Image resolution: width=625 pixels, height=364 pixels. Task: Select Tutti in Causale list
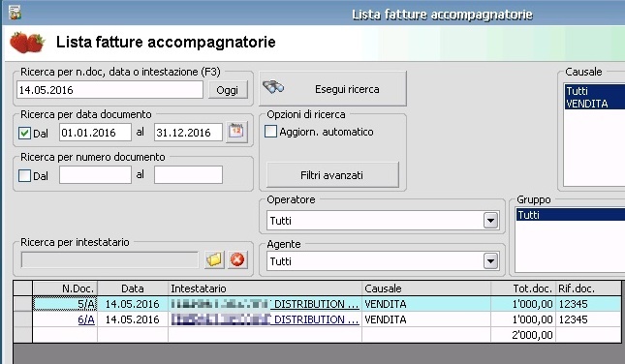595,91
